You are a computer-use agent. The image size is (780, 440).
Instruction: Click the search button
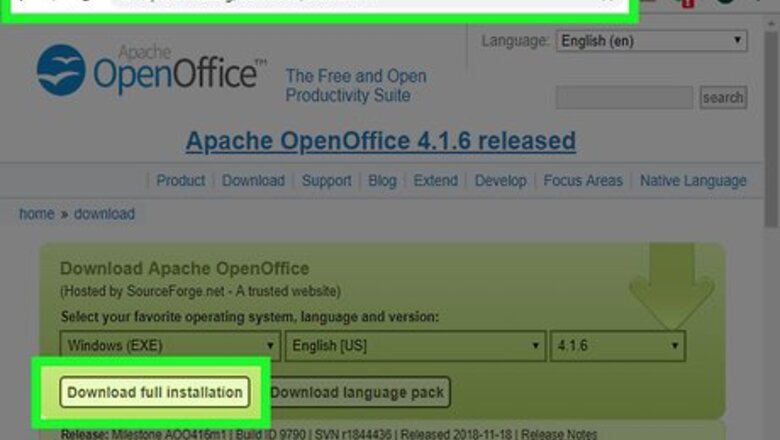[723, 97]
